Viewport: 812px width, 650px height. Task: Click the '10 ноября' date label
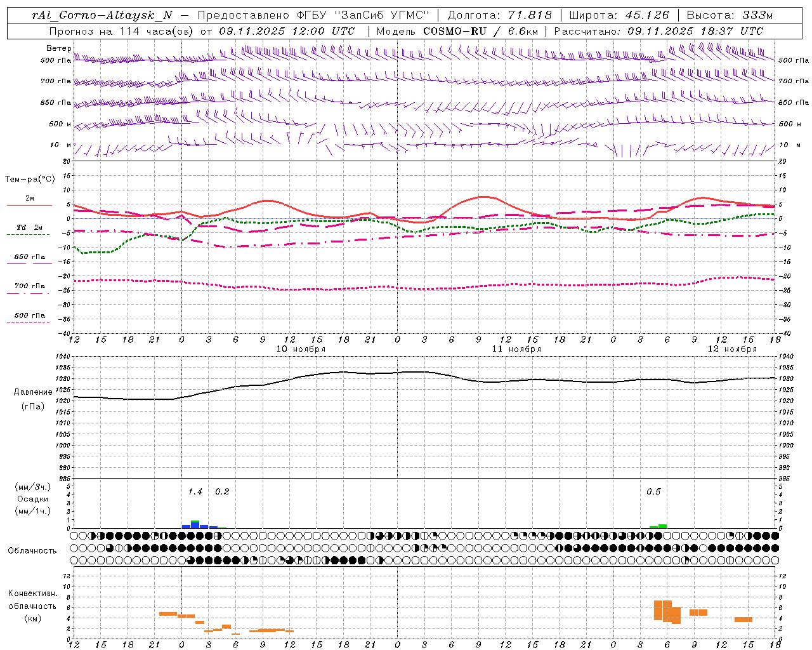pos(301,349)
